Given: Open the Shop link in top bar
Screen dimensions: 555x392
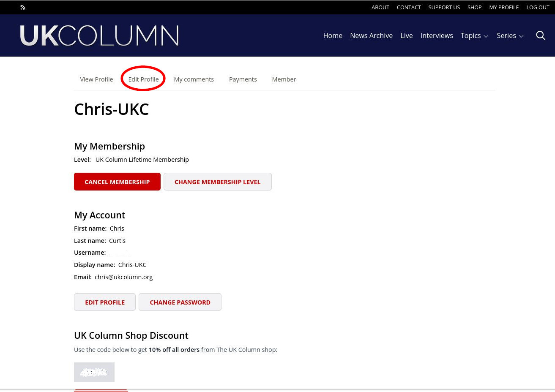Looking at the screenshot, I should (475, 7).
